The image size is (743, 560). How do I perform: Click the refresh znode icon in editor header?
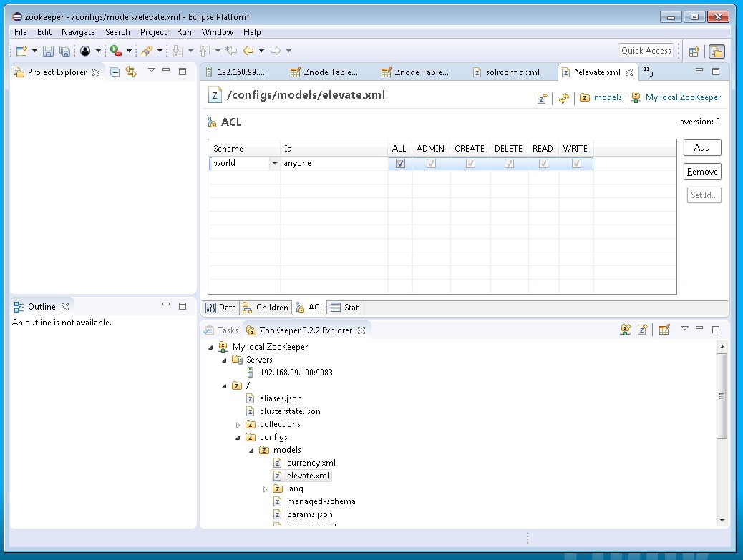[564, 98]
